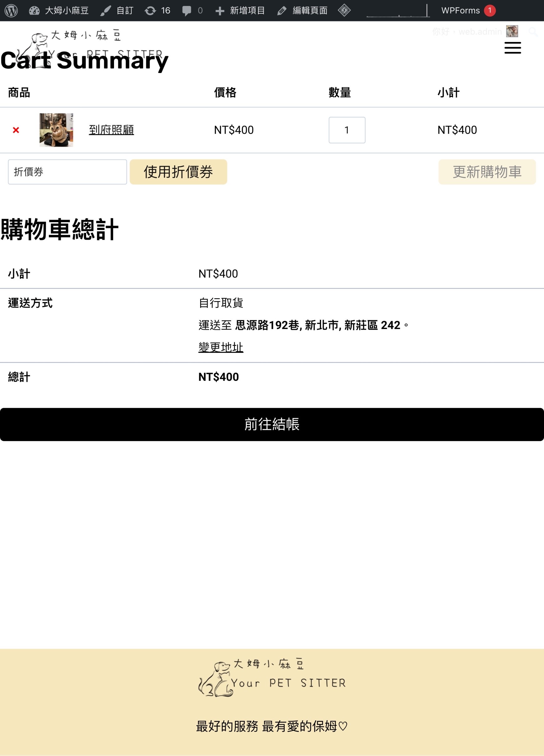Click the 變更地址 link
The height and width of the screenshot is (756, 544).
(x=220, y=347)
